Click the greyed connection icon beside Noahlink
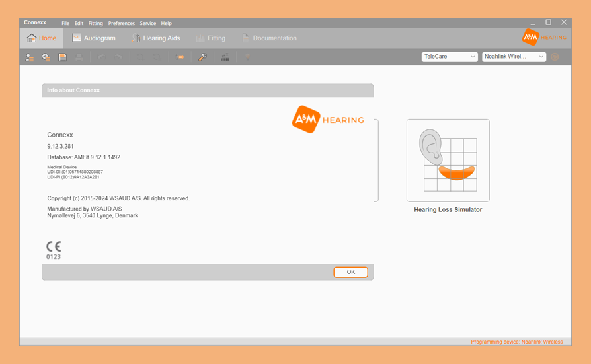The height and width of the screenshot is (364, 591). (x=555, y=57)
